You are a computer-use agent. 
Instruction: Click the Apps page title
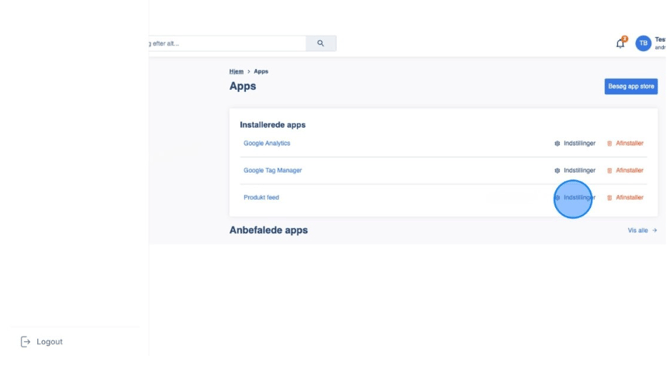click(x=243, y=86)
